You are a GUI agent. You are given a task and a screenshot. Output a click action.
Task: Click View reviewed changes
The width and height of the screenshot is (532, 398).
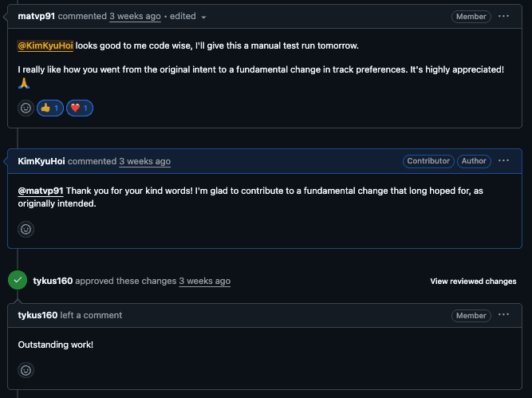click(473, 282)
